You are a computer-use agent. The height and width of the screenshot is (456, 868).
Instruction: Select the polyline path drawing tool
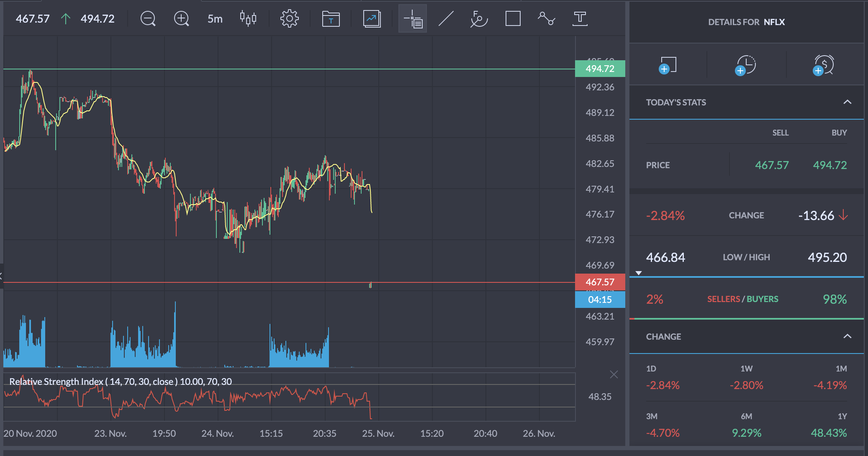[x=546, y=19]
